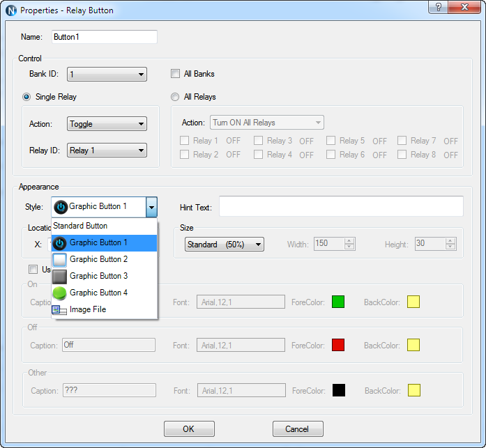The height and width of the screenshot is (448, 486).
Task: Select the Single Relay radio button
Action: (26, 97)
